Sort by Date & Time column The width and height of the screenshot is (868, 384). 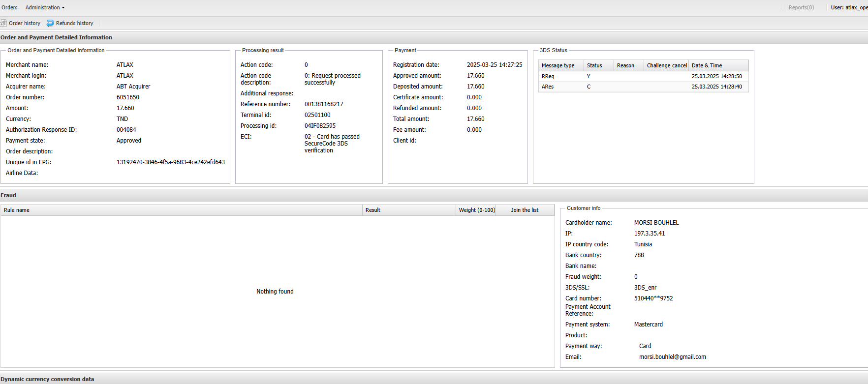pyautogui.click(x=707, y=65)
